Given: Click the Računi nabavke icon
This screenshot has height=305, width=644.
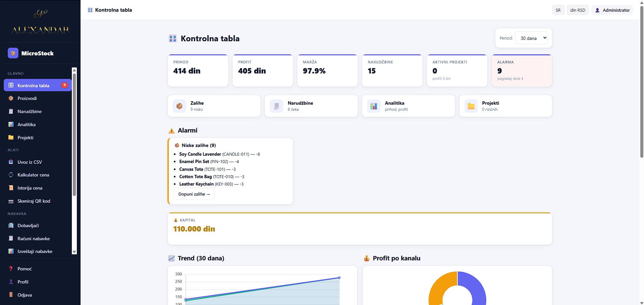Looking at the screenshot, I should click(11, 239).
